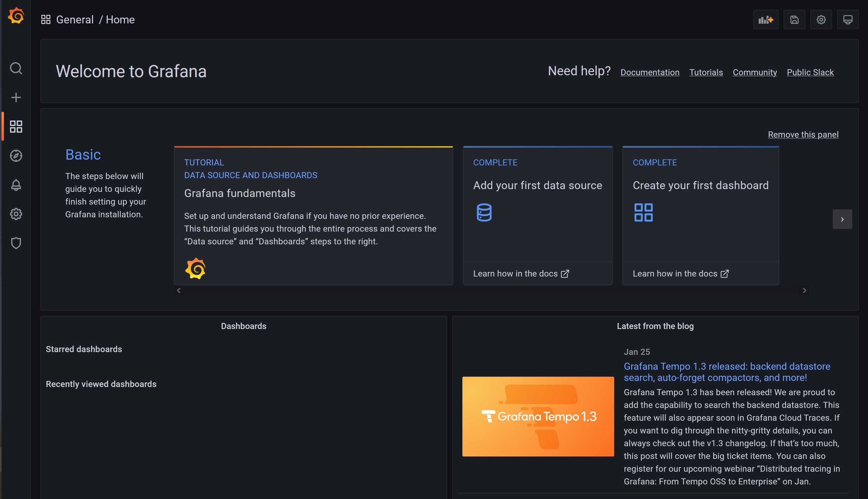Open the search pane
868x499 pixels.
tap(16, 68)
